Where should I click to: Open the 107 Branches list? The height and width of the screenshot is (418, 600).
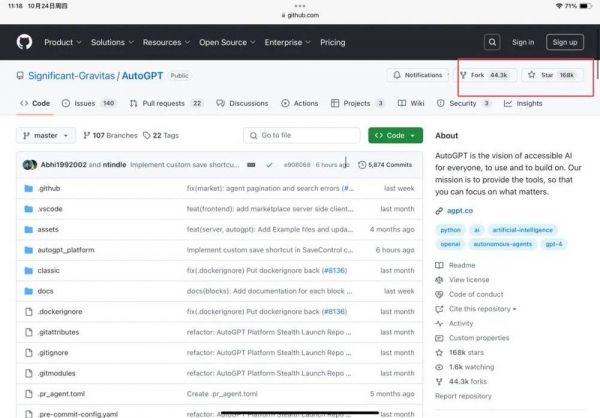coord(110,135)
